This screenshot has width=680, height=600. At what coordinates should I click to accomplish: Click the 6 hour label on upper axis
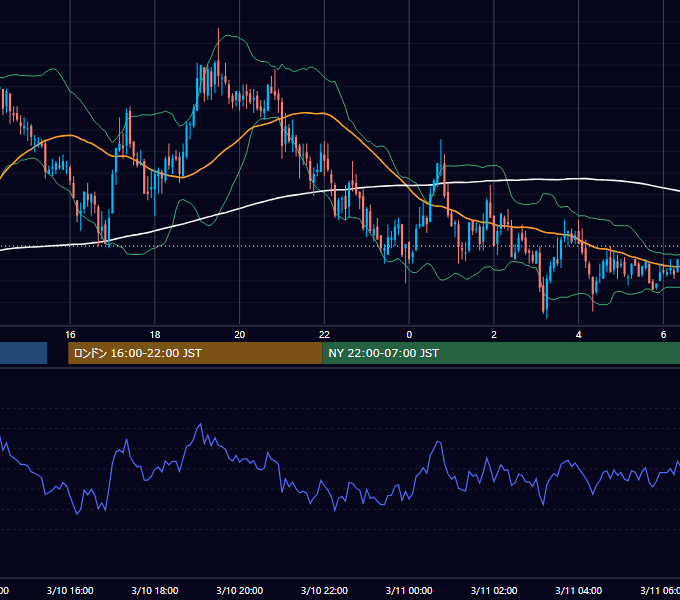(x=663, y=335)
